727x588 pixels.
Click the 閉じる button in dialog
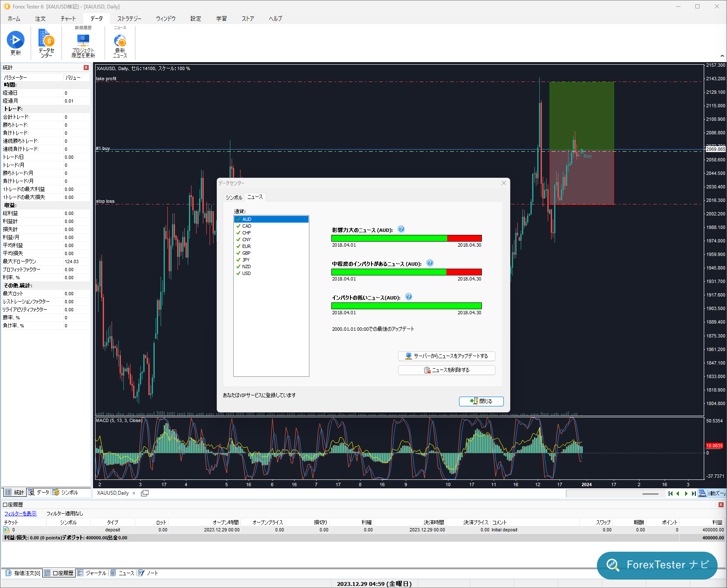[481, 401]
